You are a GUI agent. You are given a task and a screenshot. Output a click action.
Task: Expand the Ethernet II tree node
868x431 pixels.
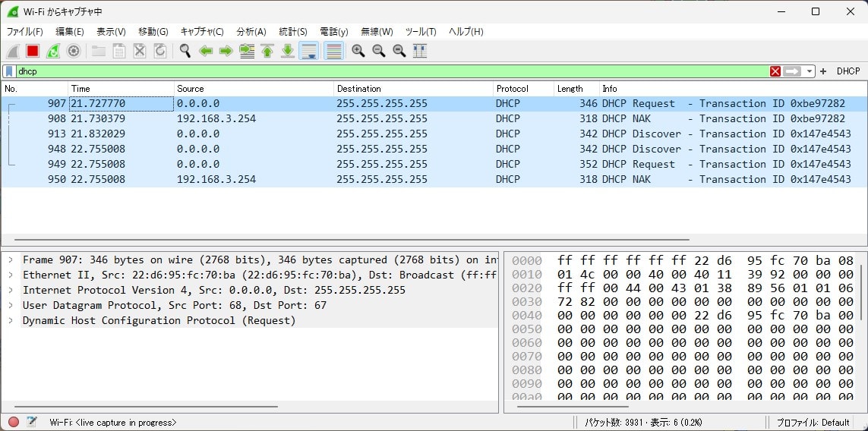pyautogui.click(x=11, y=275)
